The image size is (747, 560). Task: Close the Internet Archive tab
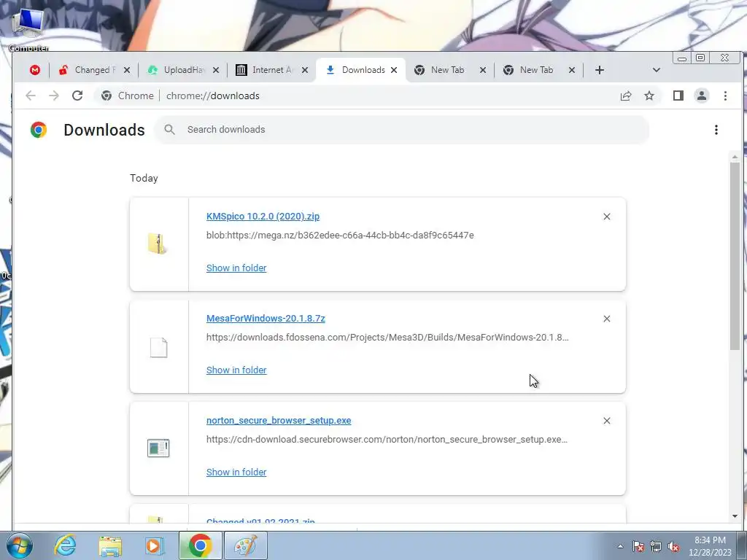tap(305, 70)
